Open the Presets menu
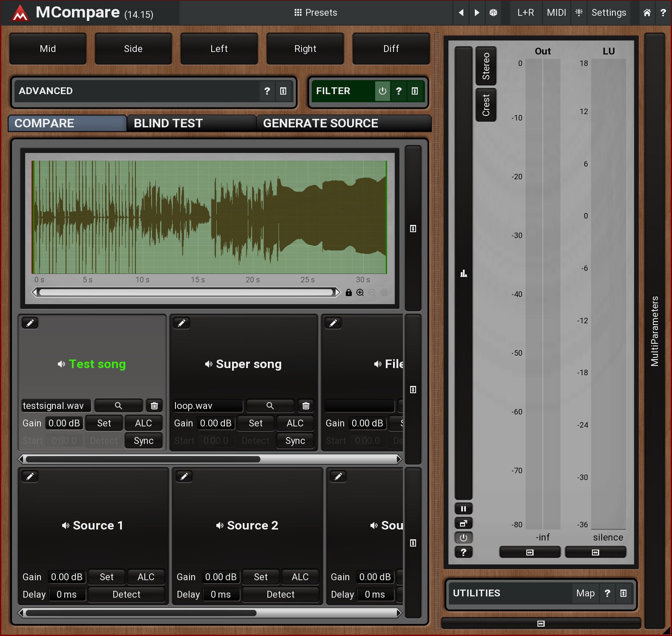This screenshot has height=636, width=672. (x=316, y=13)
